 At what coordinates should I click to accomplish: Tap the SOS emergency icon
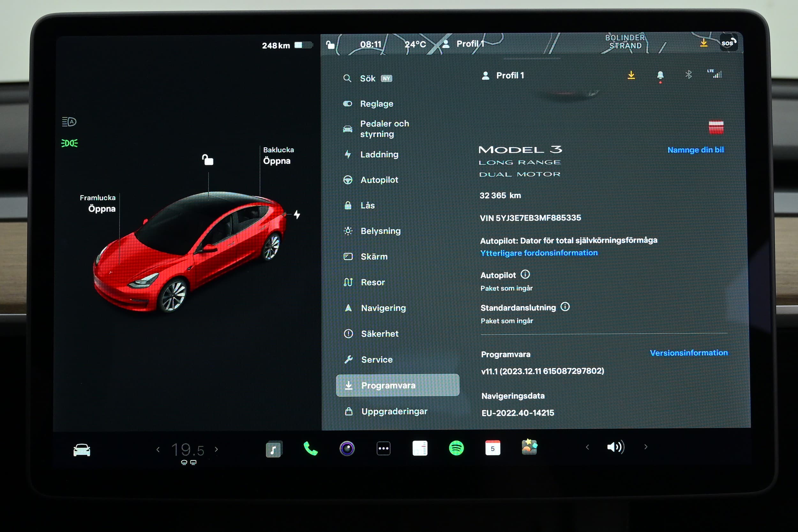pos(728,42)
